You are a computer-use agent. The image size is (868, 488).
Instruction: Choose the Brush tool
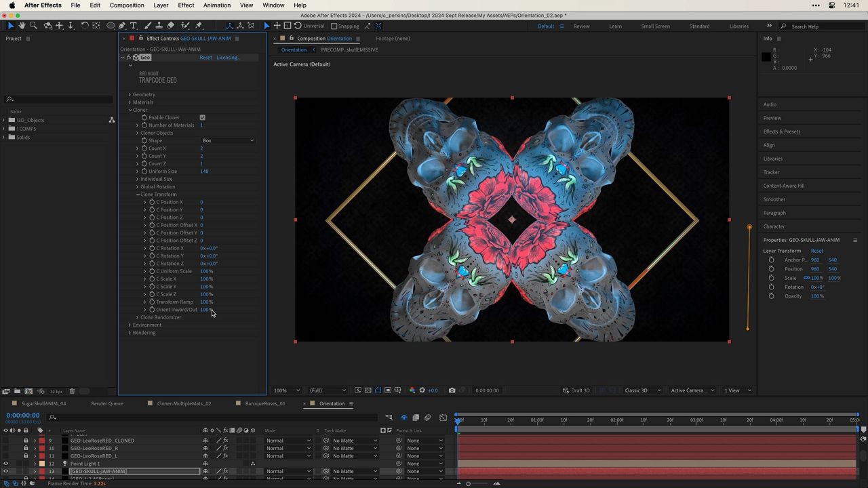point(147,26)
